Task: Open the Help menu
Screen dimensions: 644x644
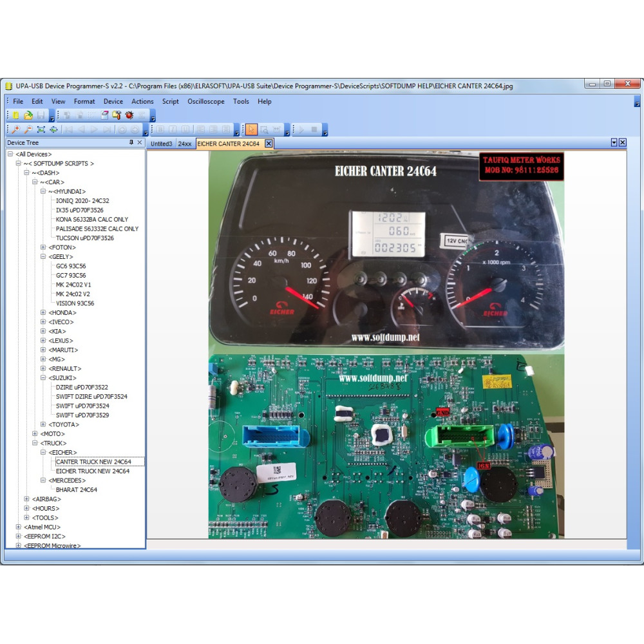Action: click(265, 102)
